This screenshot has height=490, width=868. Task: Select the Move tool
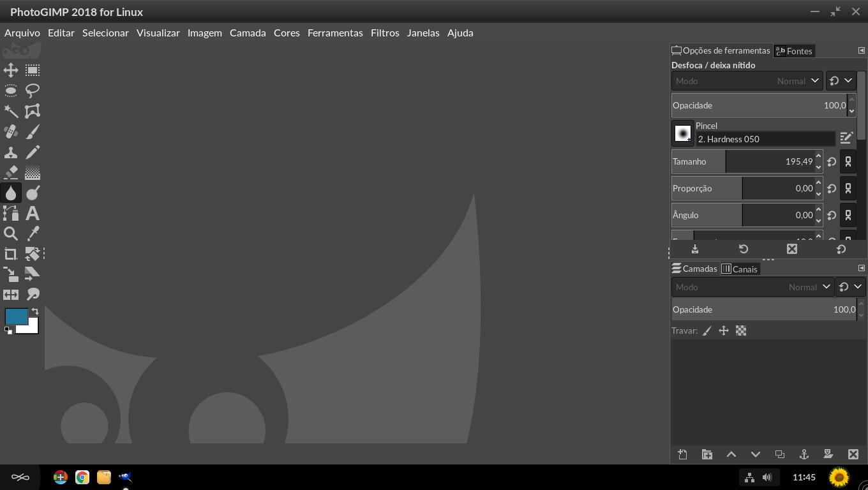11,70
